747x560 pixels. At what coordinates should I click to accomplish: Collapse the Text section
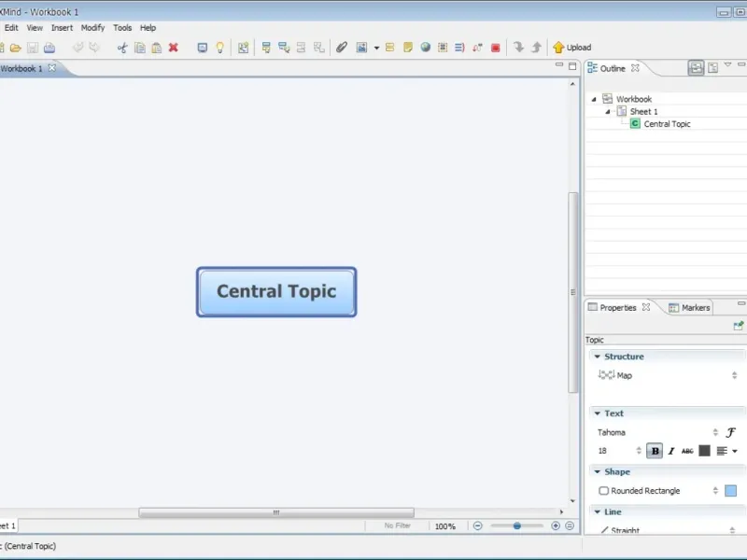(x=598, y=413)
